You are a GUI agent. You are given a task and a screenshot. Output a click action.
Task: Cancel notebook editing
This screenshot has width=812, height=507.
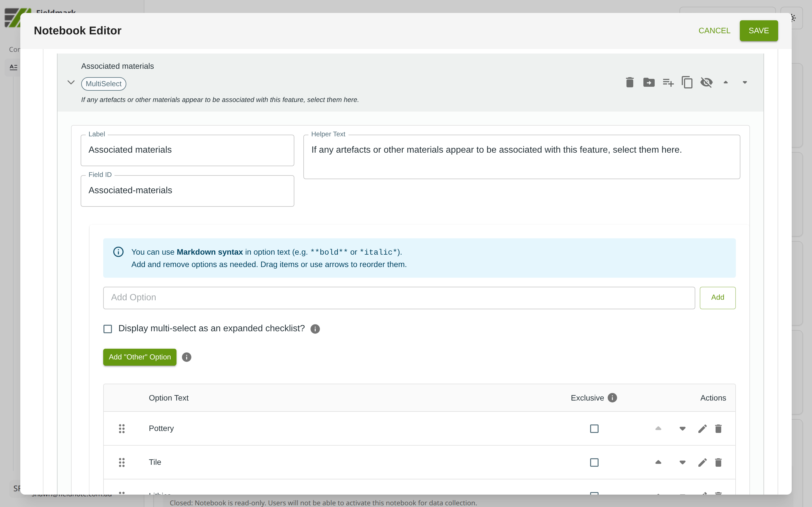click(x=714, y=30)
